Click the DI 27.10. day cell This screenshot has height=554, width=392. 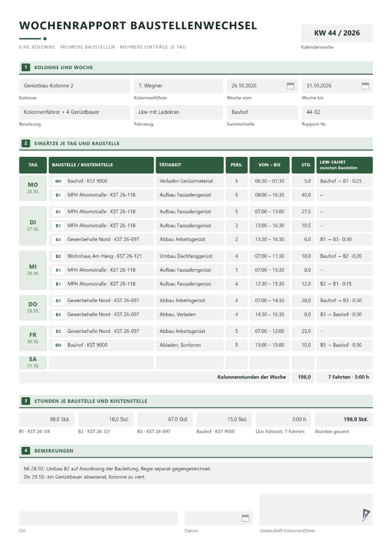[33, 226]
